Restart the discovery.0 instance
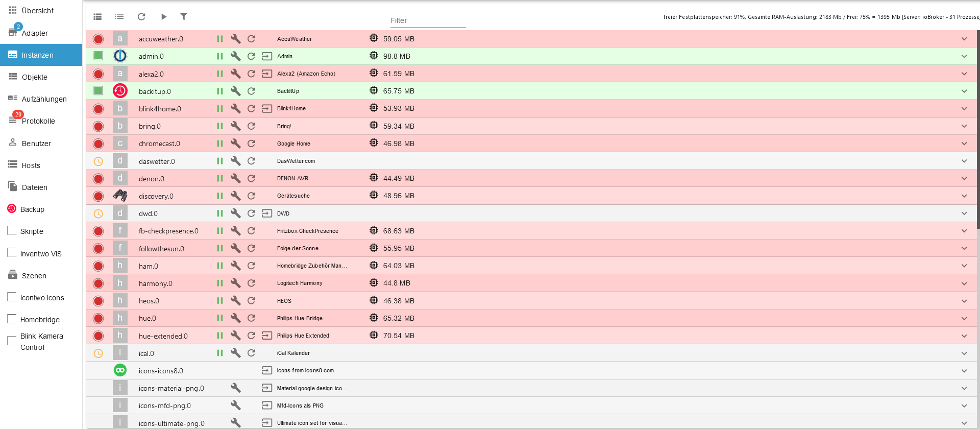 251,196
